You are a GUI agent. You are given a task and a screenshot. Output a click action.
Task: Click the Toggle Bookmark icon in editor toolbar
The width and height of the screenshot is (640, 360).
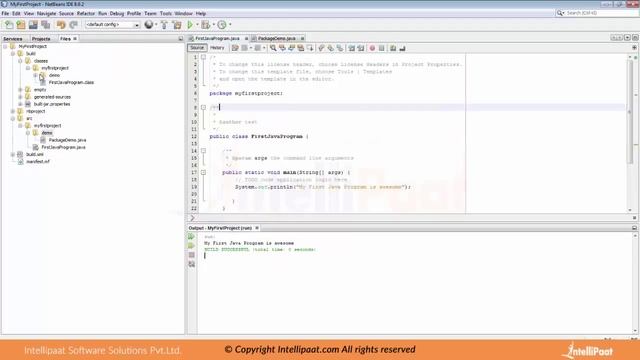pyautogui.click(x=340, y=48)
